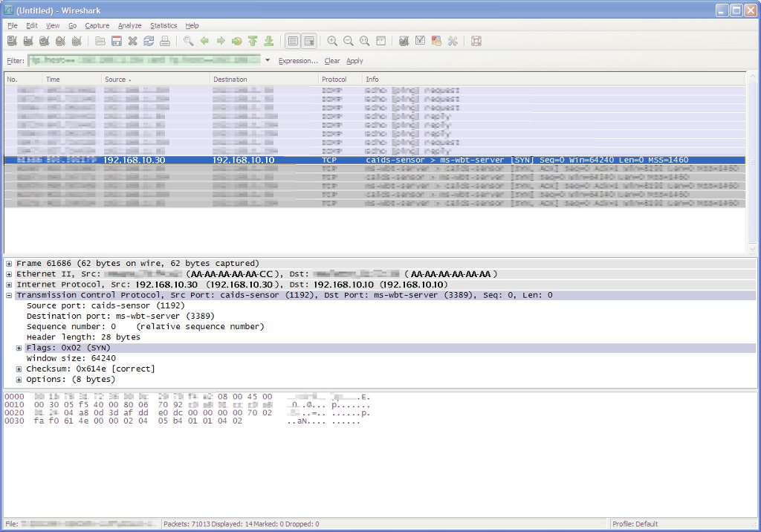Apply the display filter
761x532 pixels.
(x=354, y=61)
